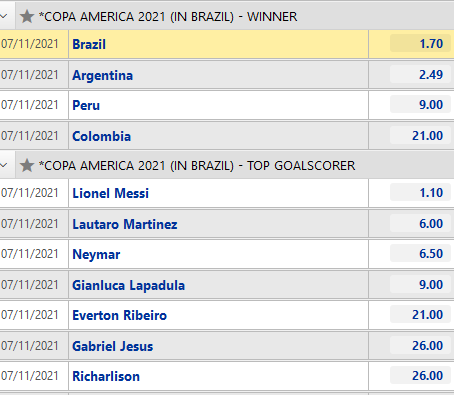Choose Neymar odds 6.50
Screen dimensions: 454x395
[420, 253]
